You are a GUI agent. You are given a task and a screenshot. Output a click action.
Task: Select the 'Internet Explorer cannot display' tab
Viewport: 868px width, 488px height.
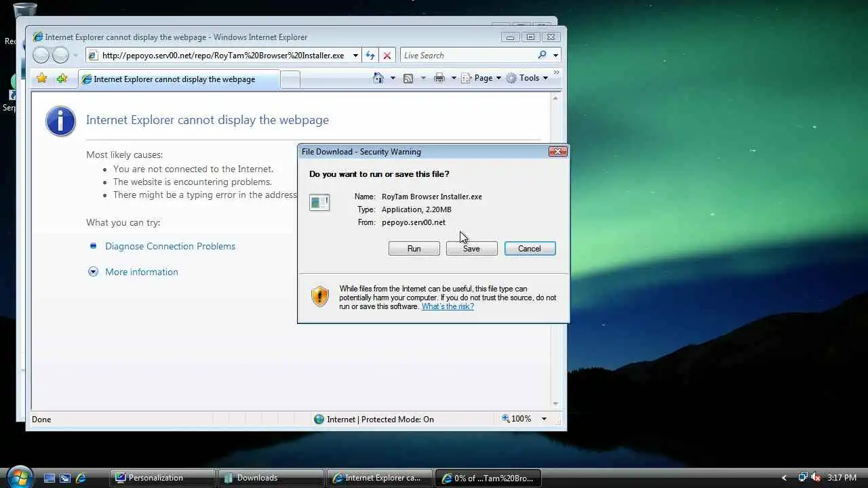point(178,79)
